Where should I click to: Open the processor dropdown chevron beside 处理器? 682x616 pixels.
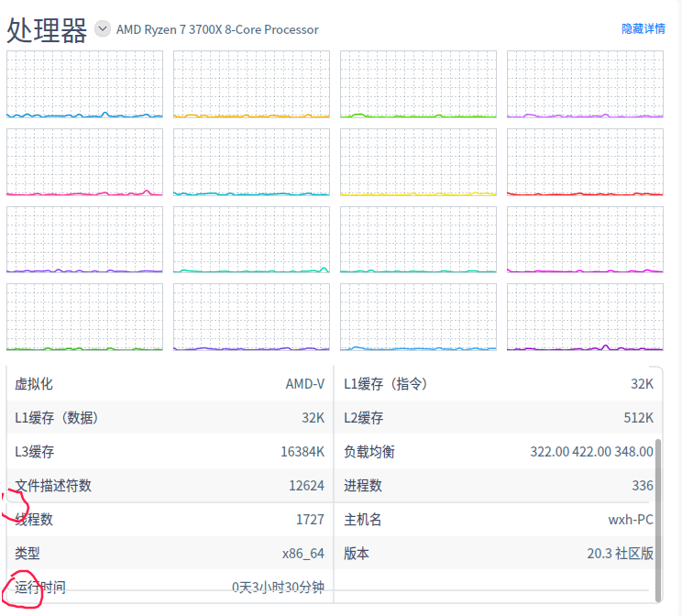103,29
